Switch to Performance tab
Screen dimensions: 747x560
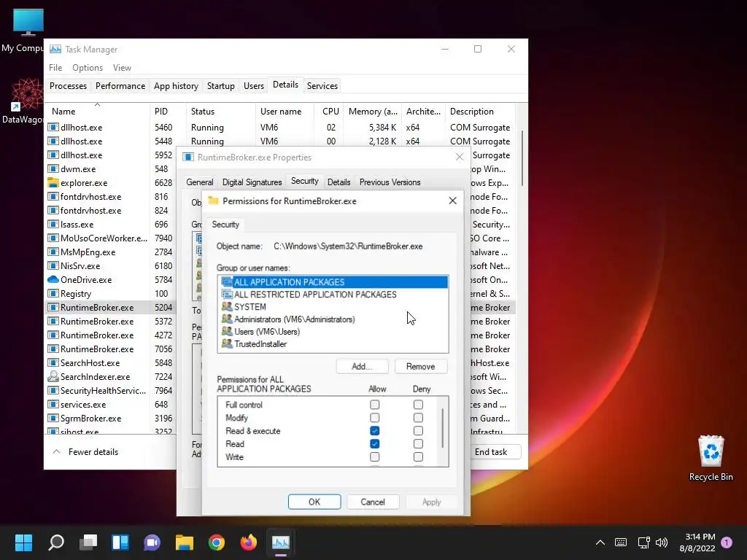coord(120,86)
